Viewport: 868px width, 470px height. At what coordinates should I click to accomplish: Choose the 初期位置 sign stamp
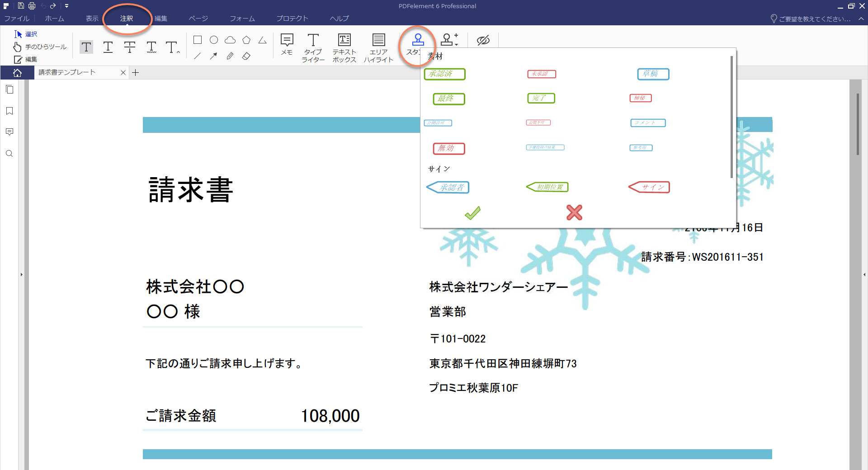point(547,187)
